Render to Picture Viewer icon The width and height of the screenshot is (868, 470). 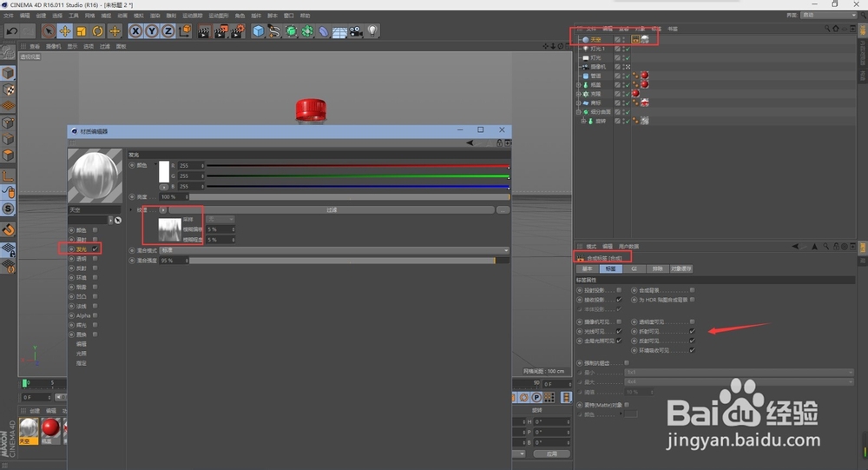pos(220,31)
